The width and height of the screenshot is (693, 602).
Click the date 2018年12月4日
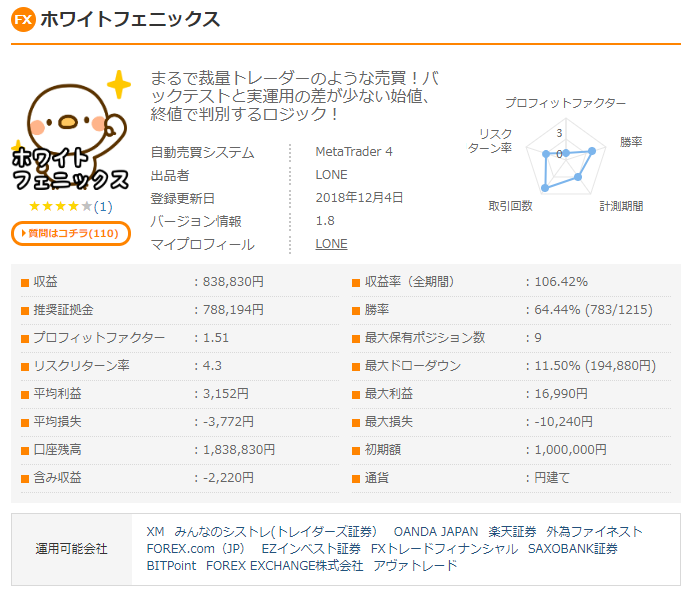coord(359,198)
